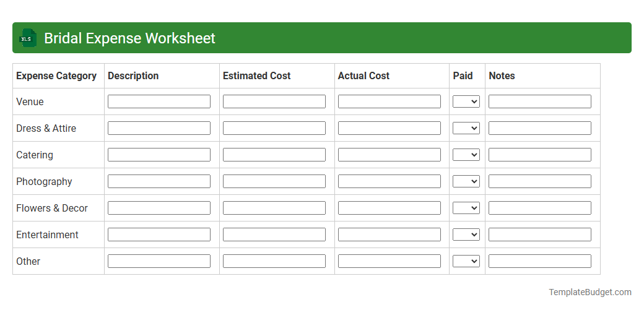644x310 pixels.
Task: Click the Expense Category column header
Action: click(56, 76)
